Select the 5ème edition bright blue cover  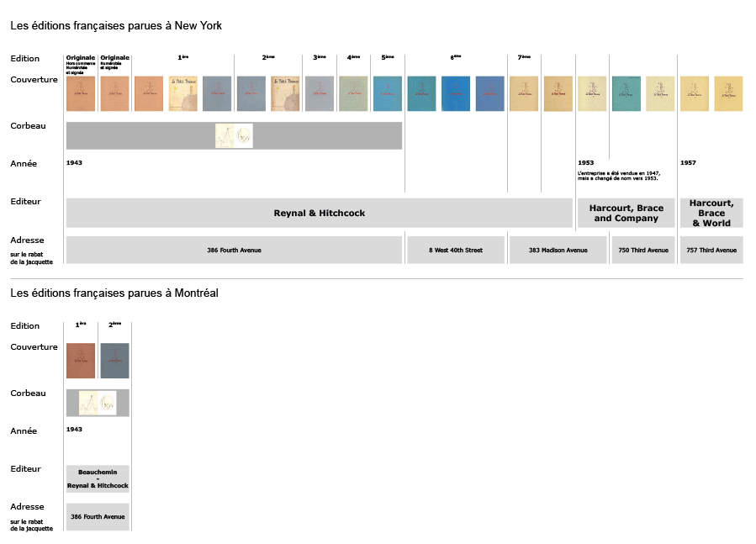click(388, 93)
